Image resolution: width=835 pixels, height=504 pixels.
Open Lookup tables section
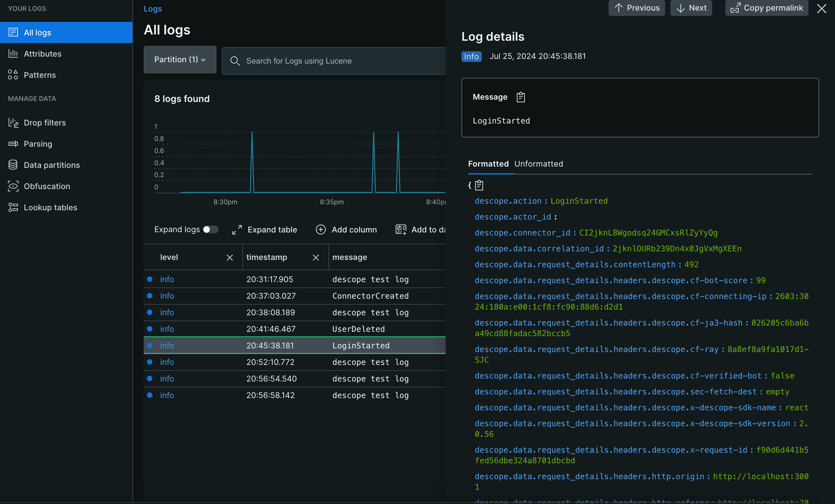pos(50,207)
